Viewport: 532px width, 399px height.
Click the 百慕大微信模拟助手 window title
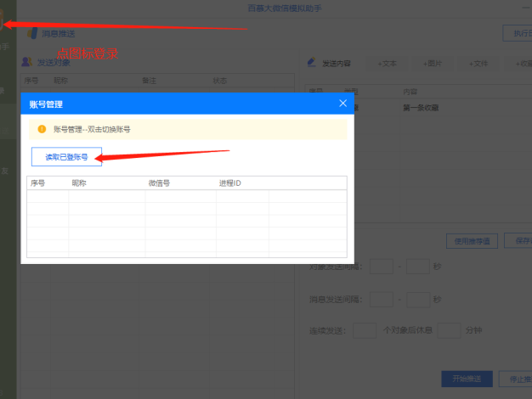pos(285,8)
